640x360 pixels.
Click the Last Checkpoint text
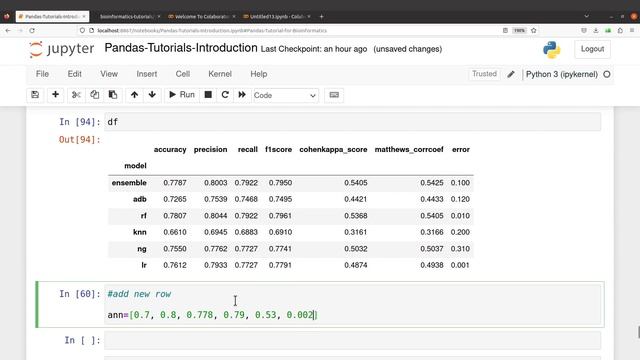tap(313, 49)
